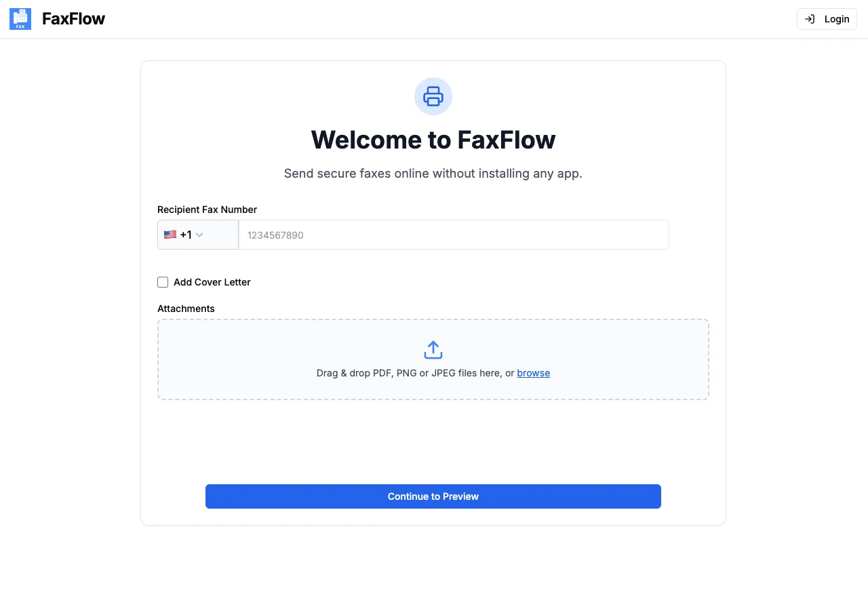Click the login arrow icon in the header
868x607 pixels.
[809, 18]
